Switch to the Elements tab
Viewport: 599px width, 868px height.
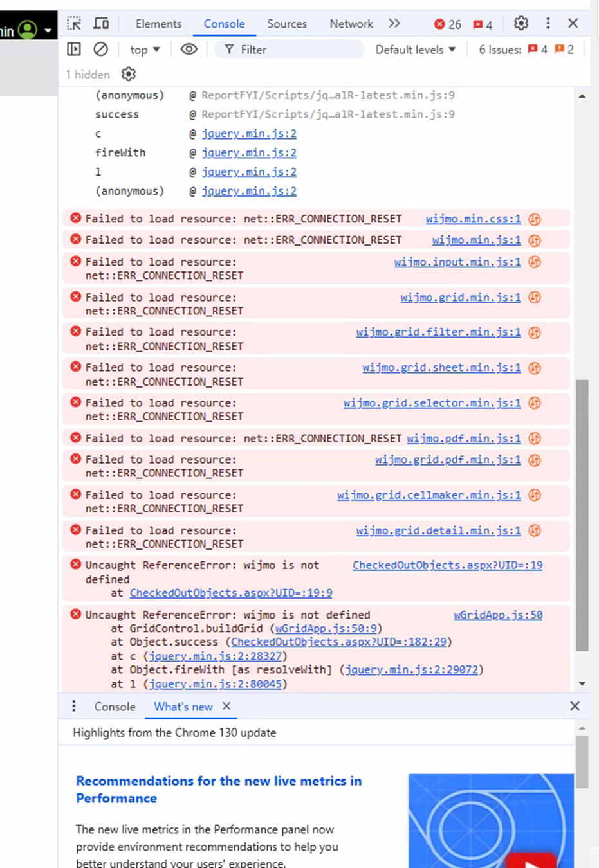[158, 24]
